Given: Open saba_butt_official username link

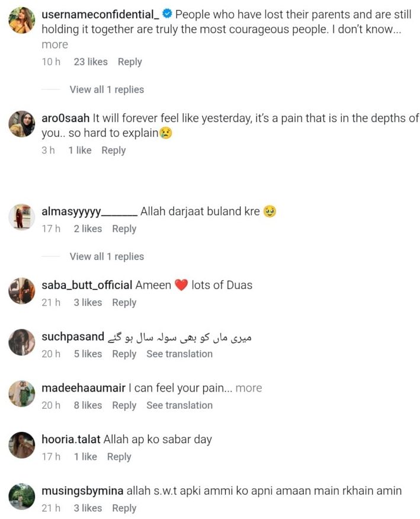Looking at the screenshot, I should coord(86,285).
